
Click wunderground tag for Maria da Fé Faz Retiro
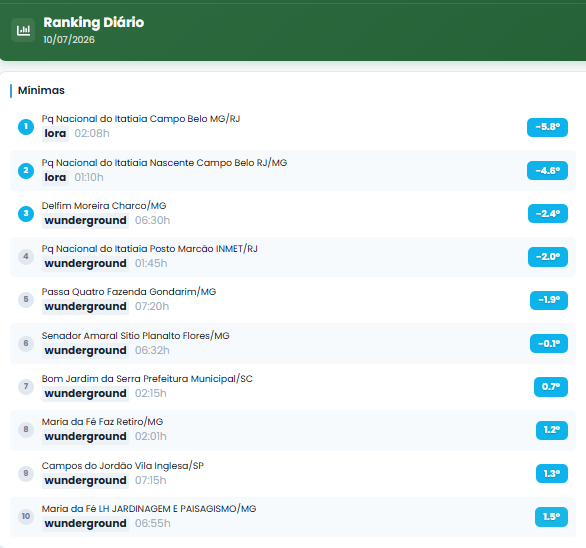[85, 437]
